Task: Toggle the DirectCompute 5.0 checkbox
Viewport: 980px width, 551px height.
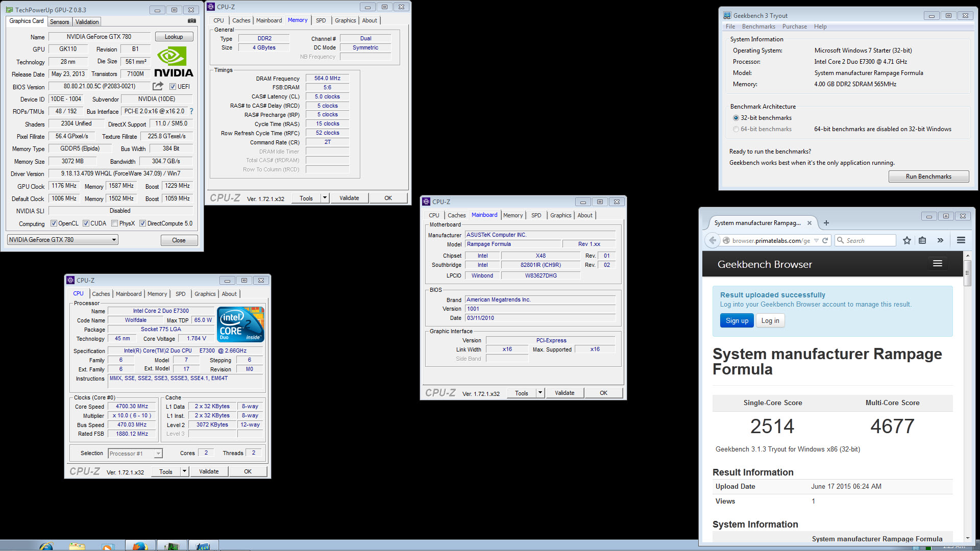Action: click(x=142, y=223)
